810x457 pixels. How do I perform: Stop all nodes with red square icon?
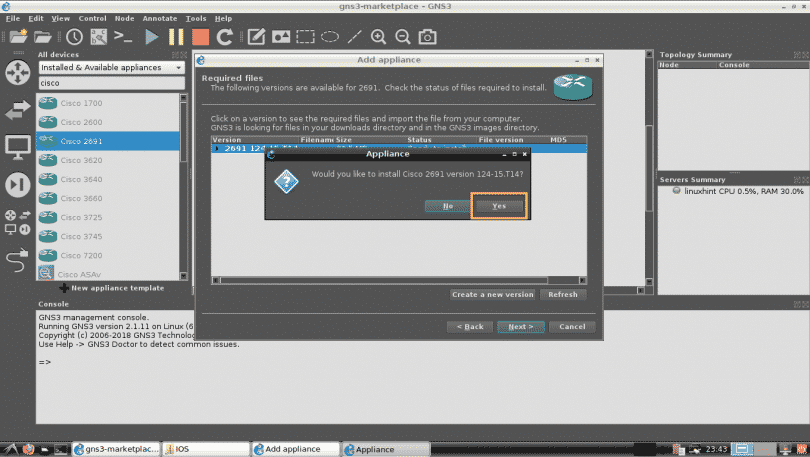200,37
